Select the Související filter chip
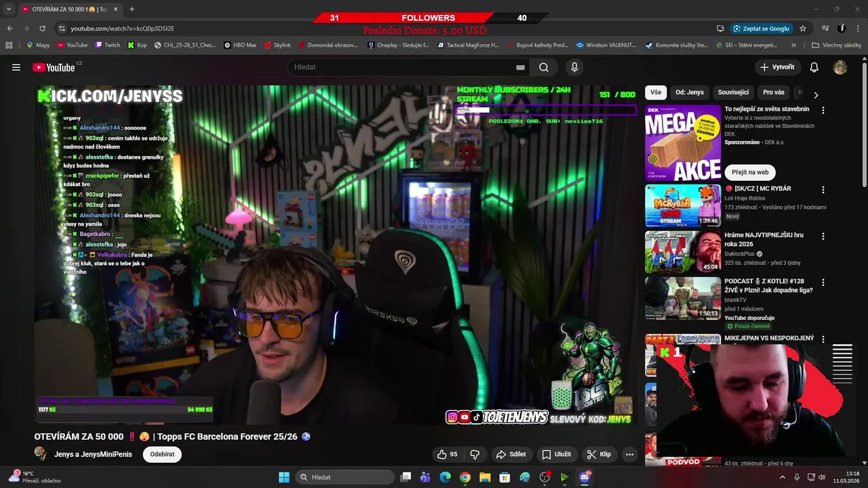The width and height of the screenshot is (868, 488). tap(733, 92)
